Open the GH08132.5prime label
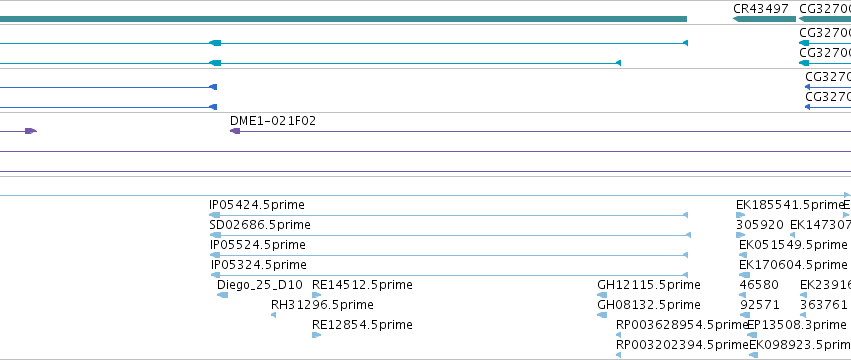This screenshot has height=360, width=851. [x=649, y=305]
